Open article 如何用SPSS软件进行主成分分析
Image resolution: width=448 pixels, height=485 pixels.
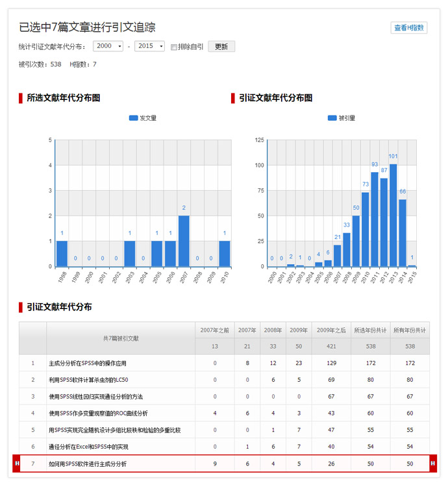pyautogui.click(x=88, y=464)
